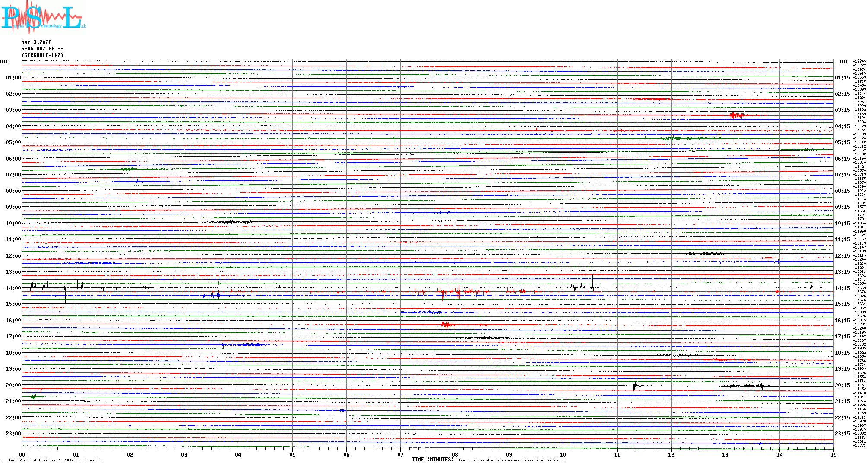The image size is (868, 466).
Task: Click the 14:00 hour label on left axis
Action: coord(13,288)
